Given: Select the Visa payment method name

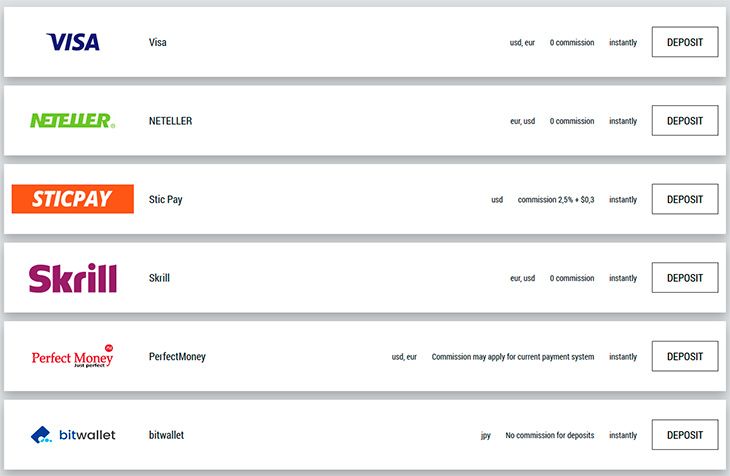Looking at the screenshot, I should pos(158,42).
